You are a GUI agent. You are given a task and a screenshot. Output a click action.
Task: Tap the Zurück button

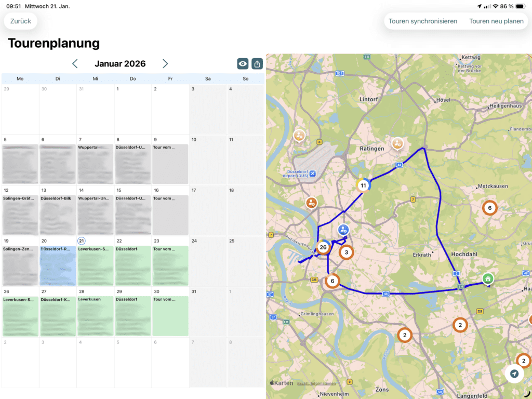[x=20, y=21]
